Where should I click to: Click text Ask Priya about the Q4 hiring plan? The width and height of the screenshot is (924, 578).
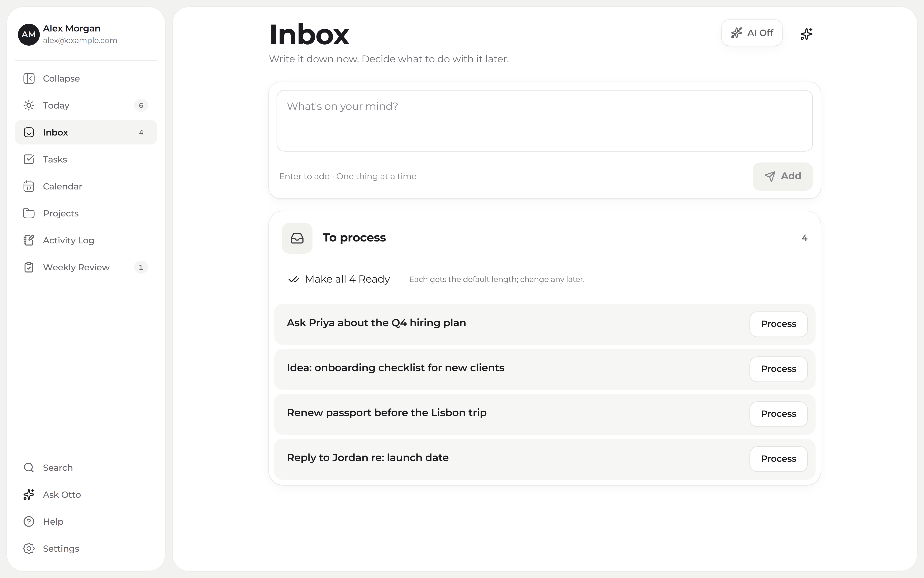(x=376, y=323)
